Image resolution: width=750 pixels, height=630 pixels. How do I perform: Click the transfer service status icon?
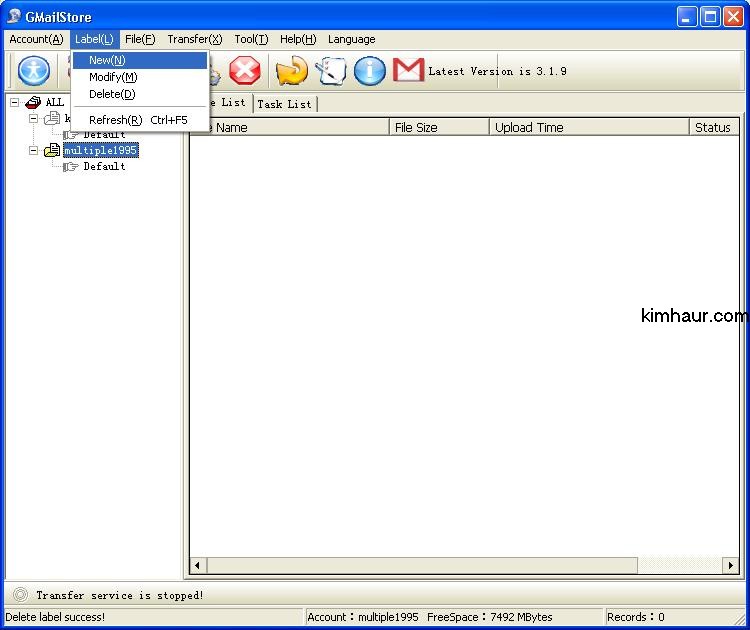point(20,595)
